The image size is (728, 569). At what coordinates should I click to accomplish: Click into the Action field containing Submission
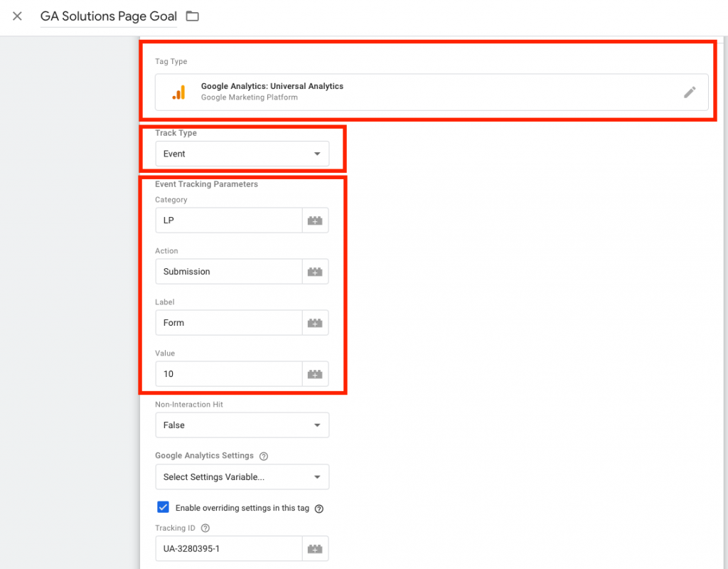229,271
